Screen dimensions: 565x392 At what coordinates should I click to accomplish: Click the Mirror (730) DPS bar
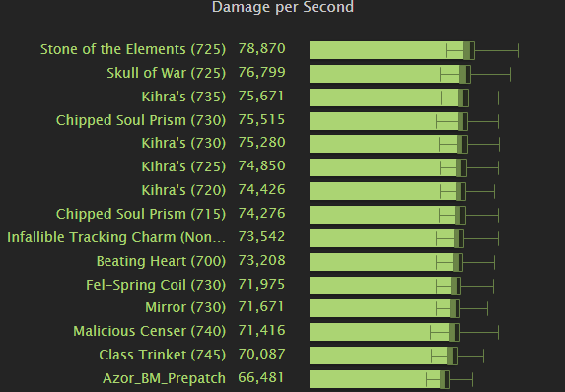pos(385,309)
